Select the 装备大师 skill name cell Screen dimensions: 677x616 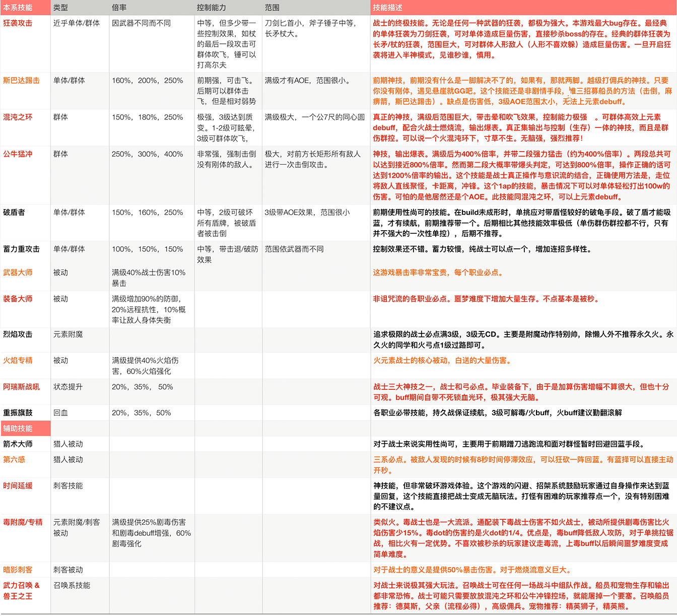(25, 309)
